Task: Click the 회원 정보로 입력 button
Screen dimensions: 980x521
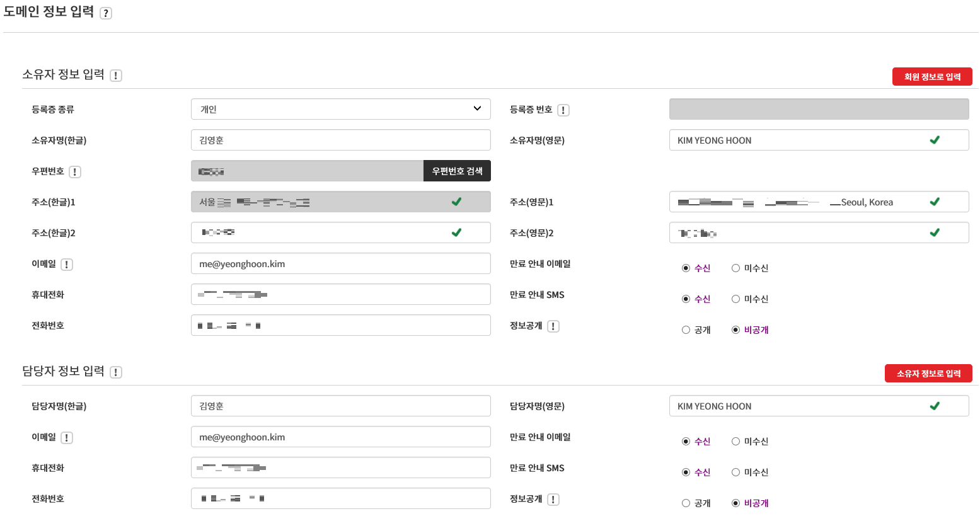Action: click(x=931, y=77)
